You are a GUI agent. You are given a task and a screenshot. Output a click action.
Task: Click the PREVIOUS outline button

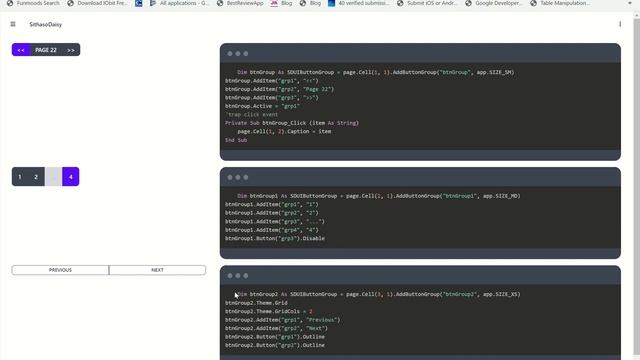coord(60,270)
